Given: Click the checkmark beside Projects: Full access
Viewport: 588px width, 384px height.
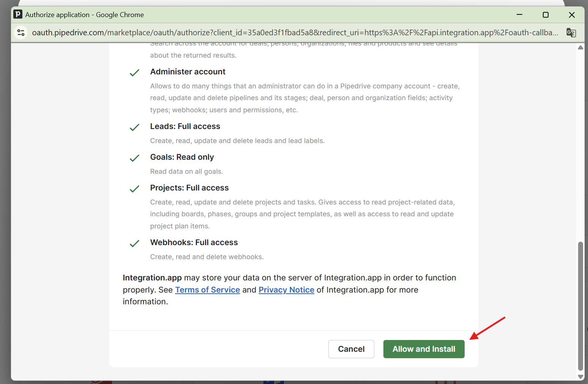Looking at the screenshot, I should point(134,189).
